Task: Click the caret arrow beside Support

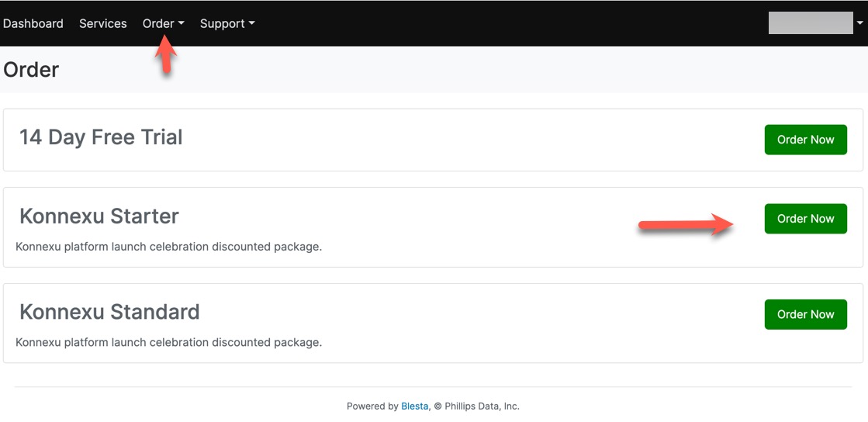Action: tap(251, 24)
